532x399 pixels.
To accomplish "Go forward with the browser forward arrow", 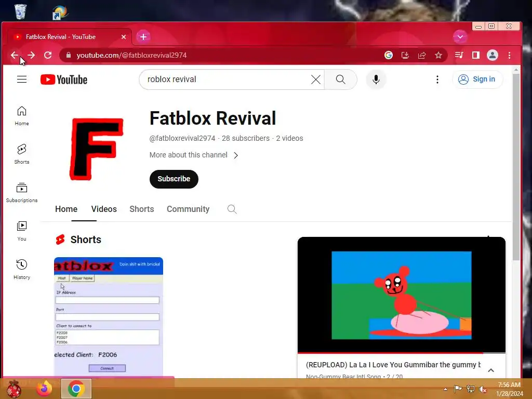I will 31,55.
